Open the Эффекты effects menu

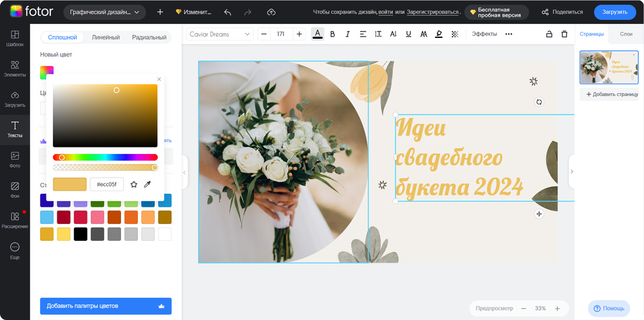click(484, 34)
